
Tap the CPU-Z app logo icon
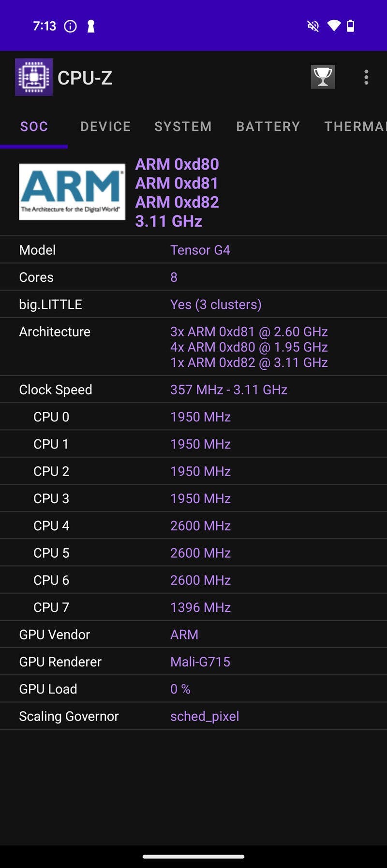pos(34,77)
